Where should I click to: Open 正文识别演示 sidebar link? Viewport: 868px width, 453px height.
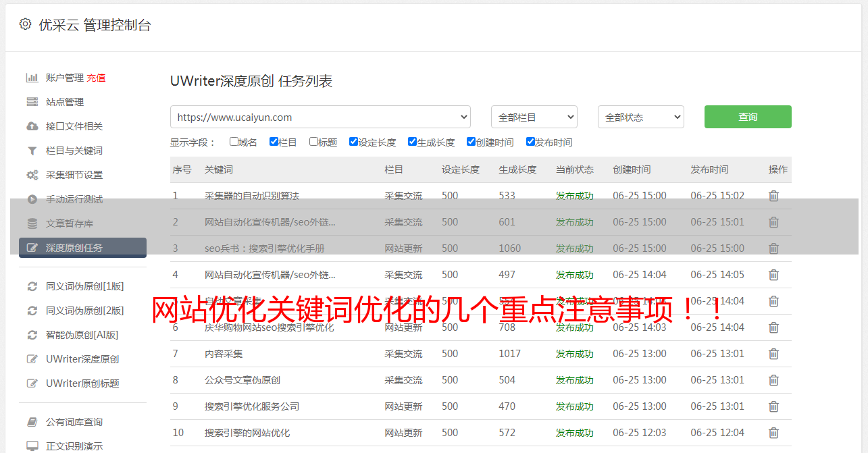click(x=74, y=446)
